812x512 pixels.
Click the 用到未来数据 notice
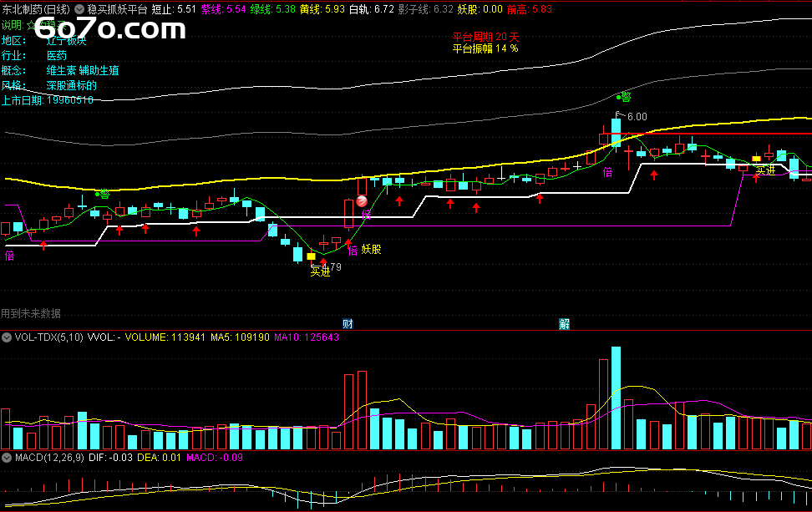tap(31, 314)
